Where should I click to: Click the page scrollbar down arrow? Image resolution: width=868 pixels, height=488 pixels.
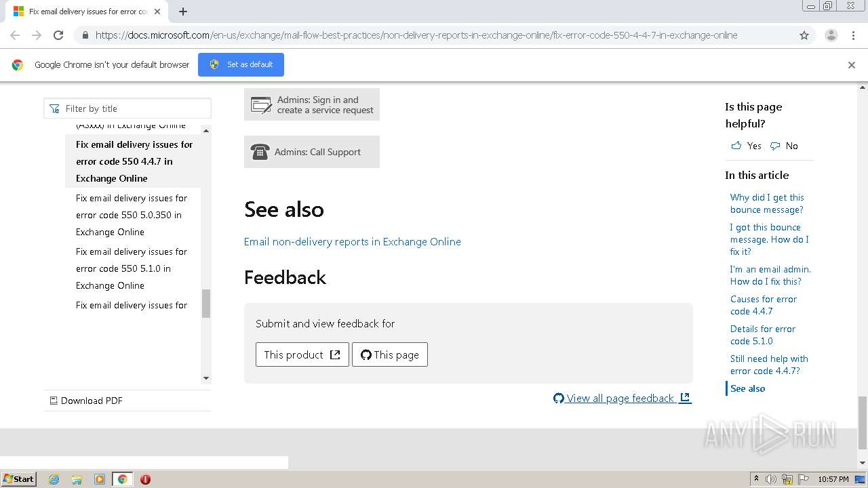[x=863, y=463]
